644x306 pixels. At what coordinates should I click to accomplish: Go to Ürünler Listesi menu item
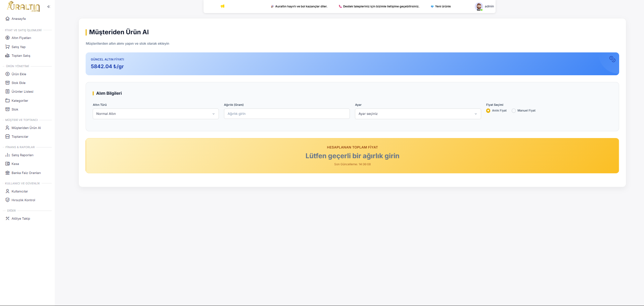pos(22,92)
